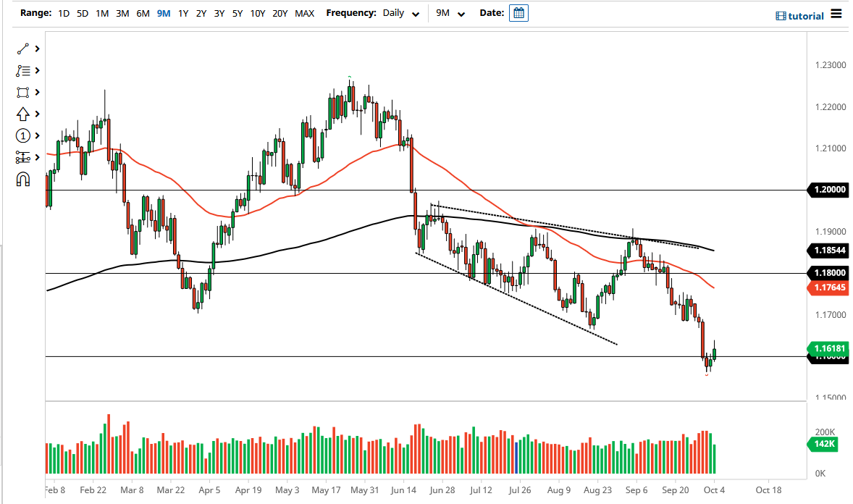This screenshot has height=504, width=853.
Task: Click the Oct 4 date axis label
Action: [x=714, y=490]
